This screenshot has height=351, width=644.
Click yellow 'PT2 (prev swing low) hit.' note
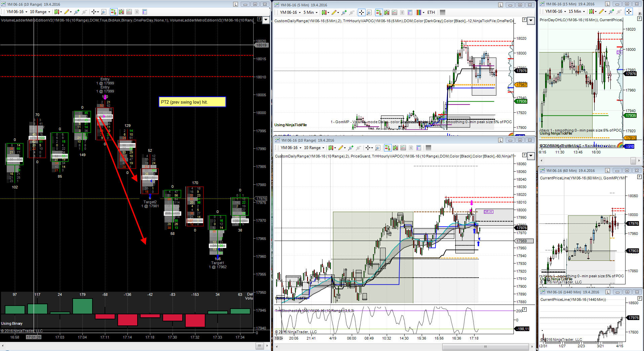192,102
